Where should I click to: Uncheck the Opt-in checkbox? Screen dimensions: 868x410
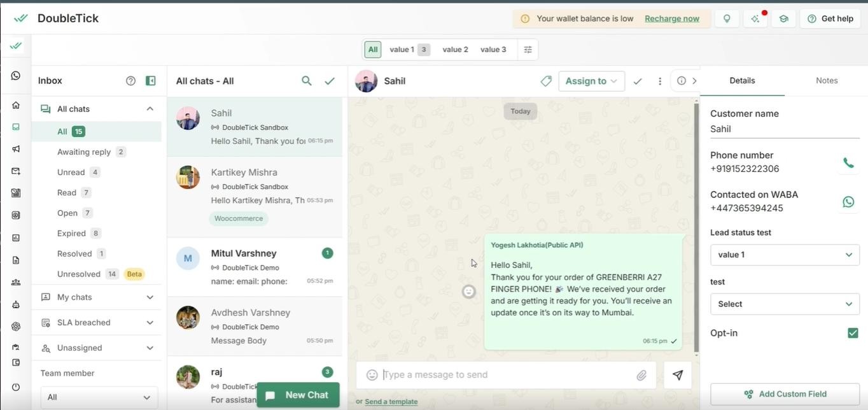click(853, 333)
